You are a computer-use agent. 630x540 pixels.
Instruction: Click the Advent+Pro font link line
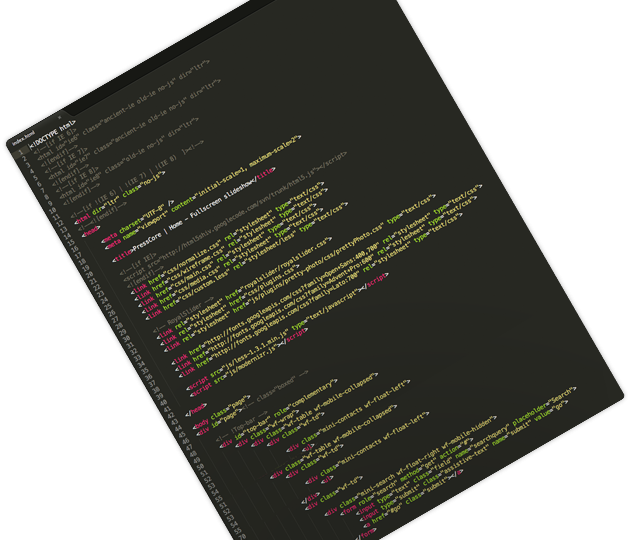[x=327, y=284]
